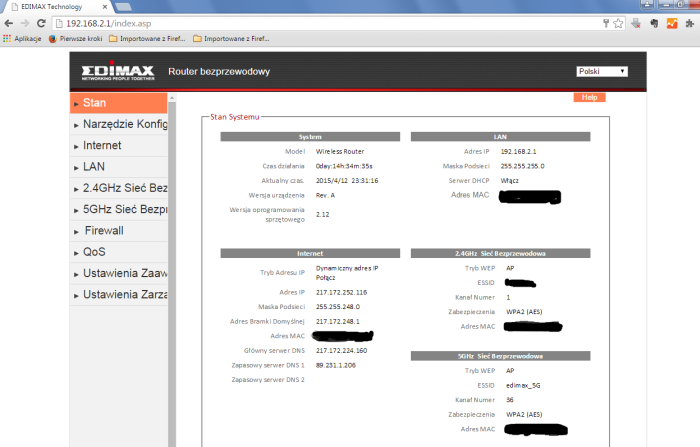Select the Stan menu item
The width and height of the screenshot is (700, 447).
94,102
